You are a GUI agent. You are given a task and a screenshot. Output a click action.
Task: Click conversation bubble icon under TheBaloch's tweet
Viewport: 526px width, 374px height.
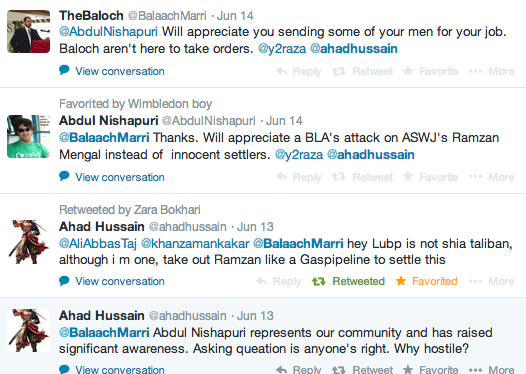pyautogui.click(x=64, y=70)
